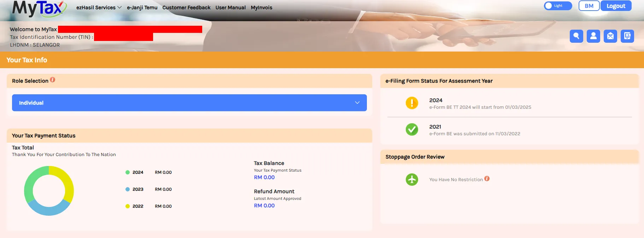
Task: Expand the ezHasil Services menu
Action: 99,7
